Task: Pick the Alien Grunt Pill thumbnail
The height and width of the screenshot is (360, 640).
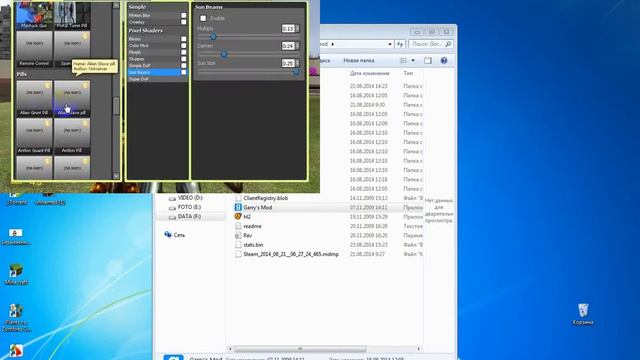Action: click(x=34, y=98)
